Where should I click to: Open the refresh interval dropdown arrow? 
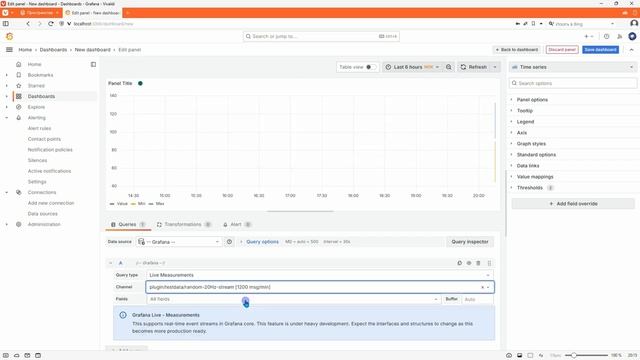click(495, 67)
